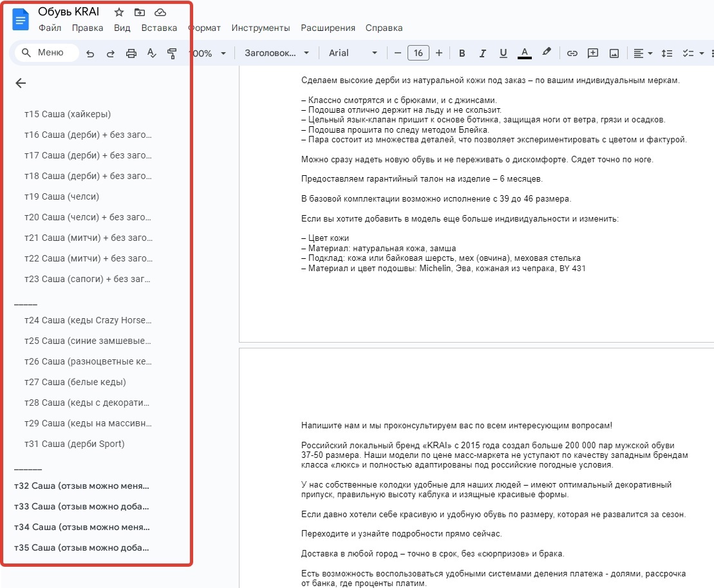Decrease the font size
The height and width of the screenshot is (588, 714).
point(397,53)
